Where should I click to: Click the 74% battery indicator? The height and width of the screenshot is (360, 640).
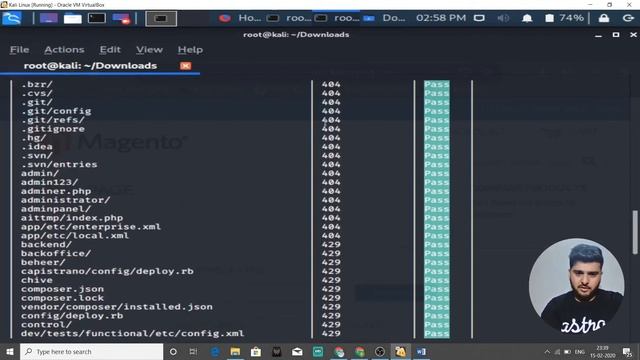coord(564,18)
